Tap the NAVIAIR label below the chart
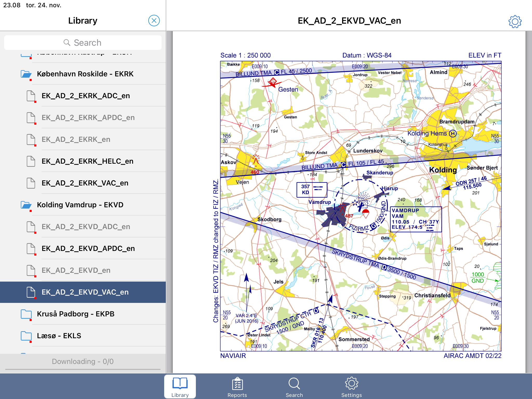532x399 pixels. pos(233,356)
